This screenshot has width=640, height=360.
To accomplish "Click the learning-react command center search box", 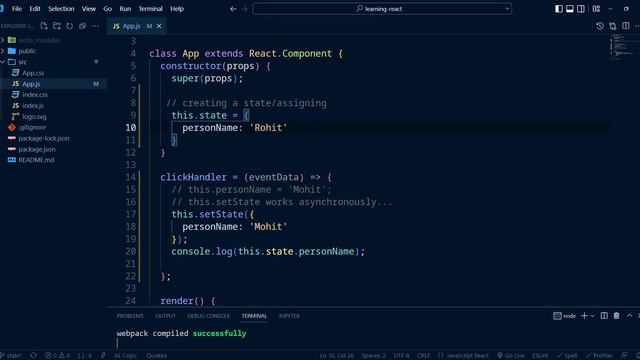I will pos(382,9).
